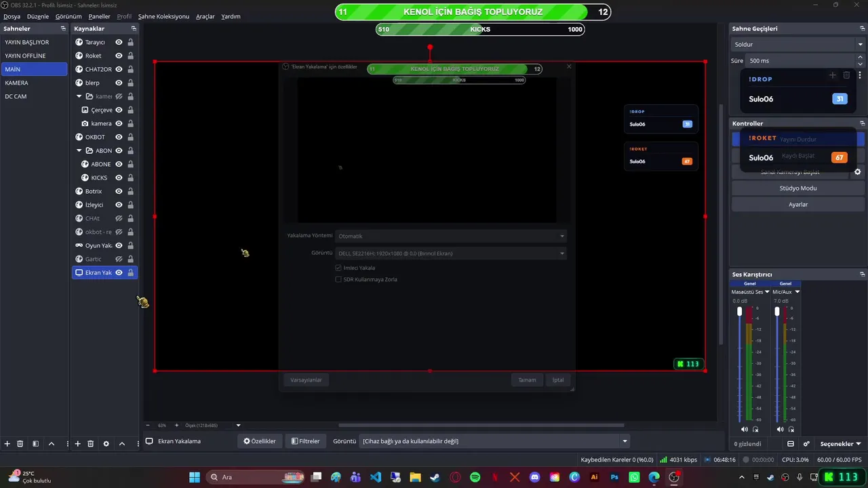Collapse the kamera group folder

click(x=79, y=96)
